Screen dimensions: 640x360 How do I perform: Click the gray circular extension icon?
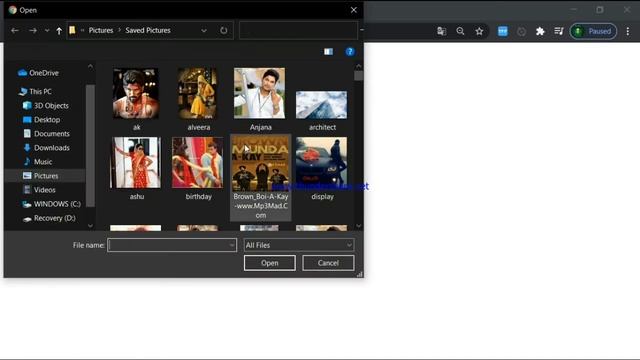click(521, 31)
